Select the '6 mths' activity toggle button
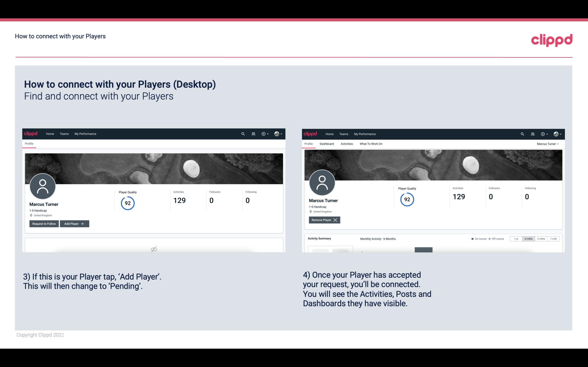Image resolution: width=588 pixels, height=367 pixels. point(529,238)
